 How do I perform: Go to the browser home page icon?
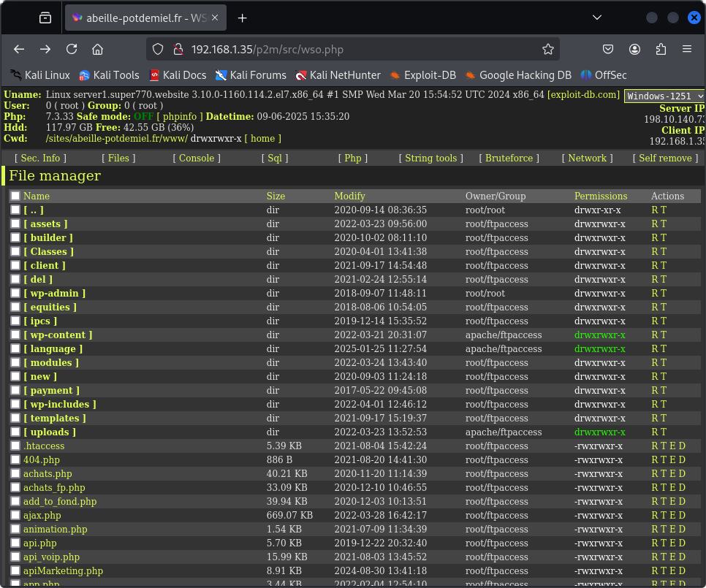[97, 49]
